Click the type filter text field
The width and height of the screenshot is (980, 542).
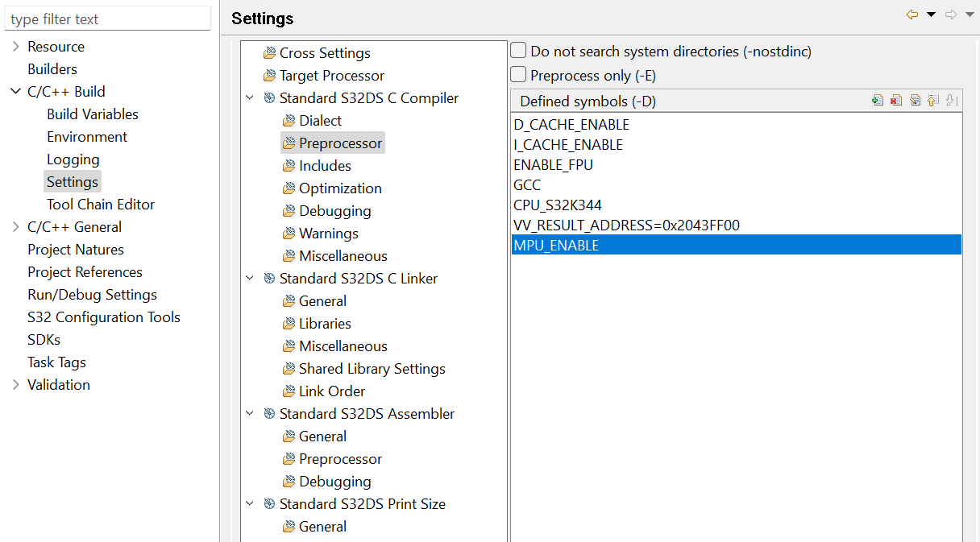[x=107, y=19]
